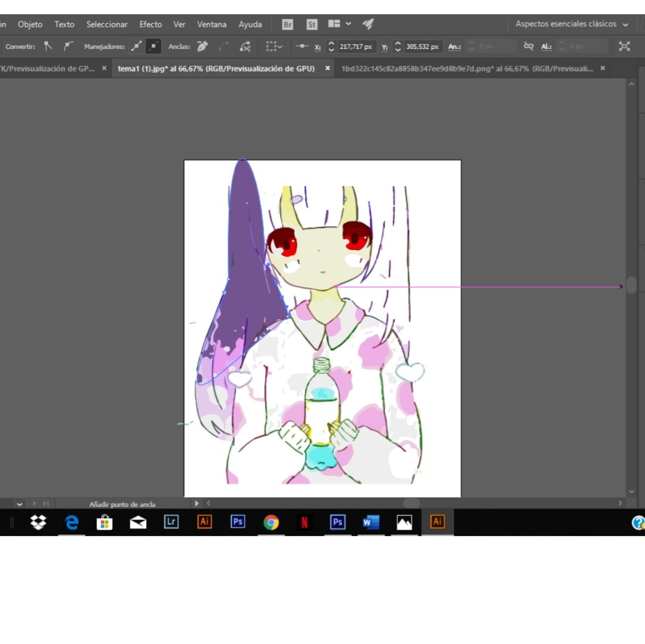Image resolution: width=645 pixels, height=644 pixels.
Task: Click the vertical scrollbar up arrow
Action: (x=631, y=84)
